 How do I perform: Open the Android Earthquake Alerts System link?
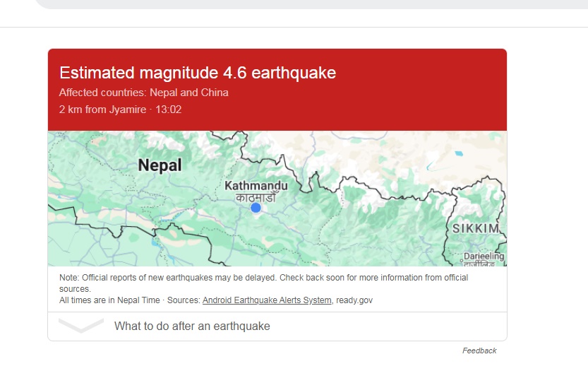coord(267,300)
